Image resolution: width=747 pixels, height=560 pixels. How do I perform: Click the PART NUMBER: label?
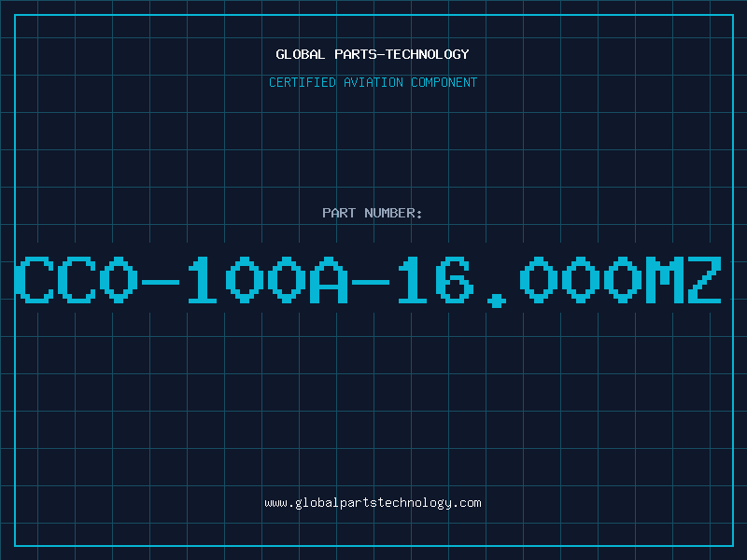[x=373, y=213]
